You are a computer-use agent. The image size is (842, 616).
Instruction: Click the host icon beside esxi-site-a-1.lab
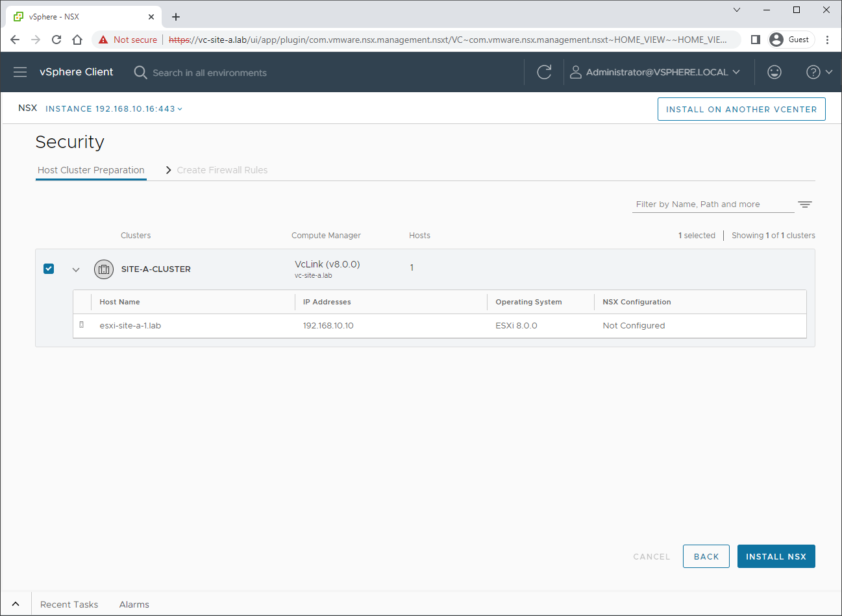click(x=82, y=325)
